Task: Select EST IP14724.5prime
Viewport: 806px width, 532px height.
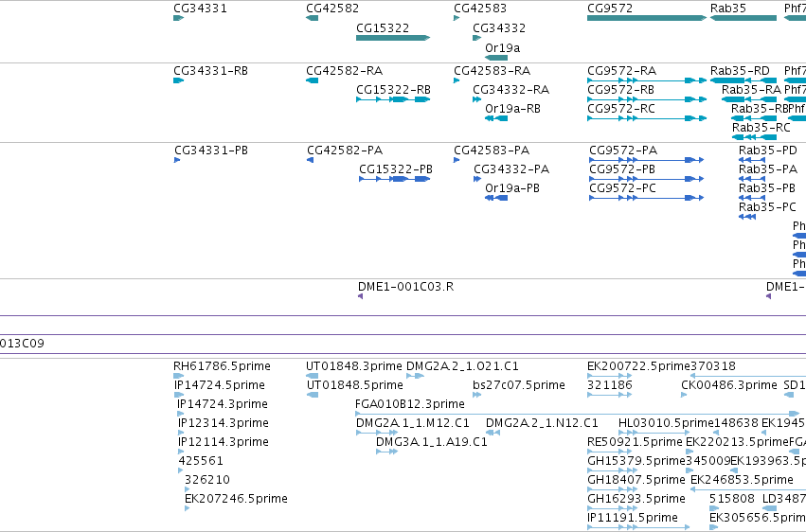Action: tap(220, 385)
